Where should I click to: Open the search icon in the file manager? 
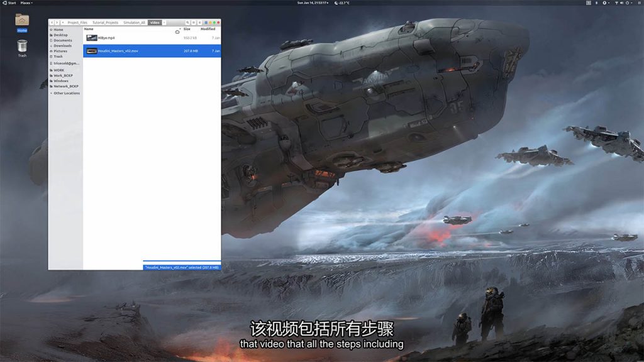pos(187,23)
